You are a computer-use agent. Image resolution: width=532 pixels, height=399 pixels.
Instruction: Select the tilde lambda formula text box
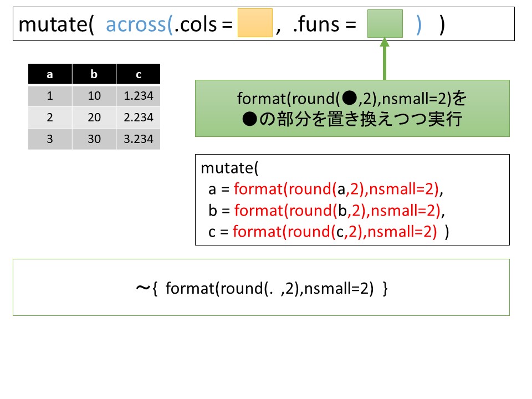261,288
